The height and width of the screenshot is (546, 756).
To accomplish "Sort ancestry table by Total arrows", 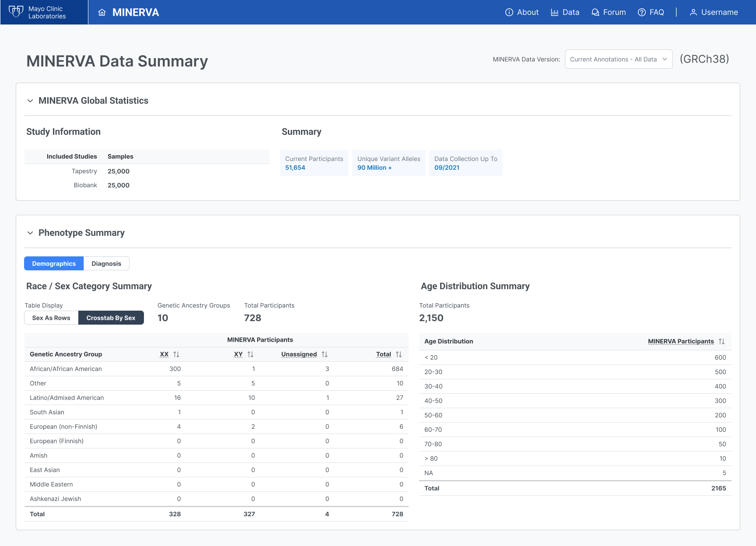I will click(x=399, y=354).
